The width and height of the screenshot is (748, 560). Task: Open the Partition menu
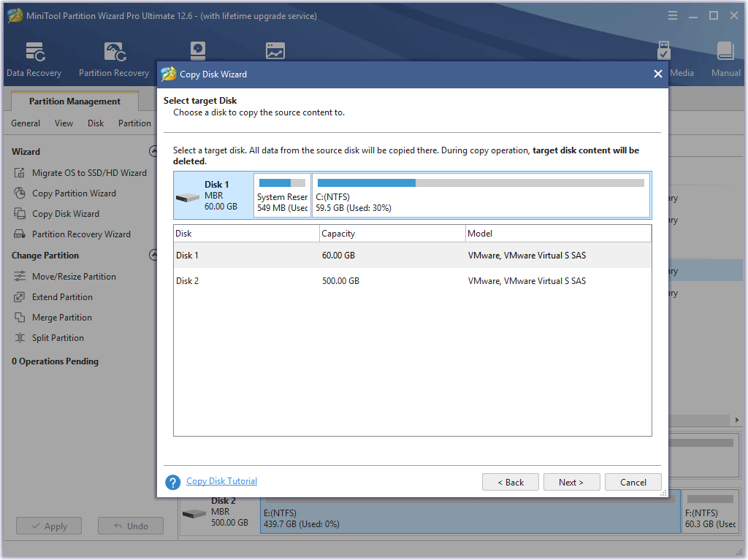tap(134, 123)
